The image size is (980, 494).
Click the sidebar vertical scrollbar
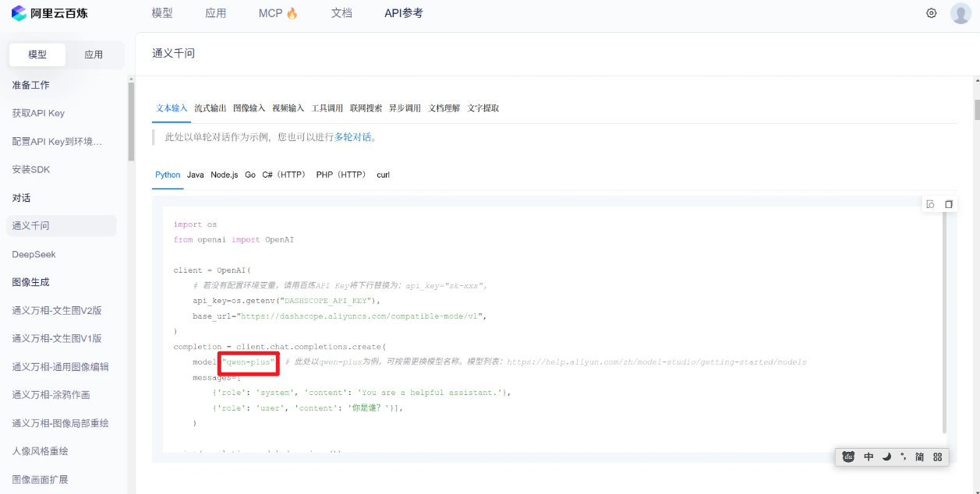tap(131, 121)
